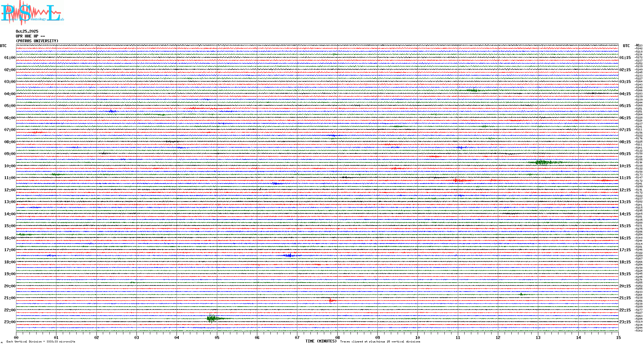Click the traces clipped footnote text
This screenshot has height=346, width=644.
pyautogui.click(x=380, y=342)
